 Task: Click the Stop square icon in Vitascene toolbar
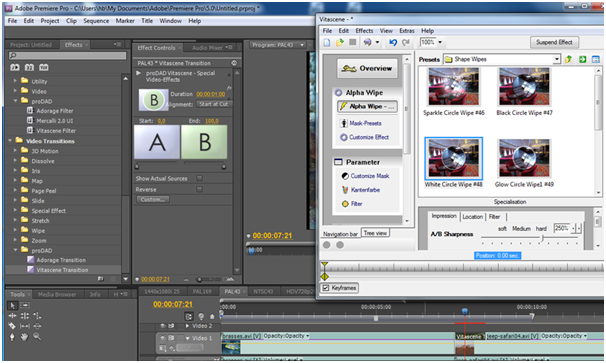(x=352, y=42)
